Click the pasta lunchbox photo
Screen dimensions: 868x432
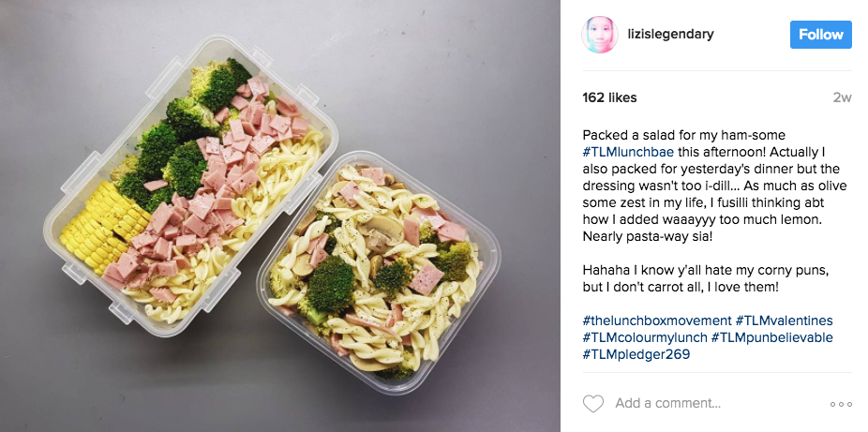coord(280,216)
